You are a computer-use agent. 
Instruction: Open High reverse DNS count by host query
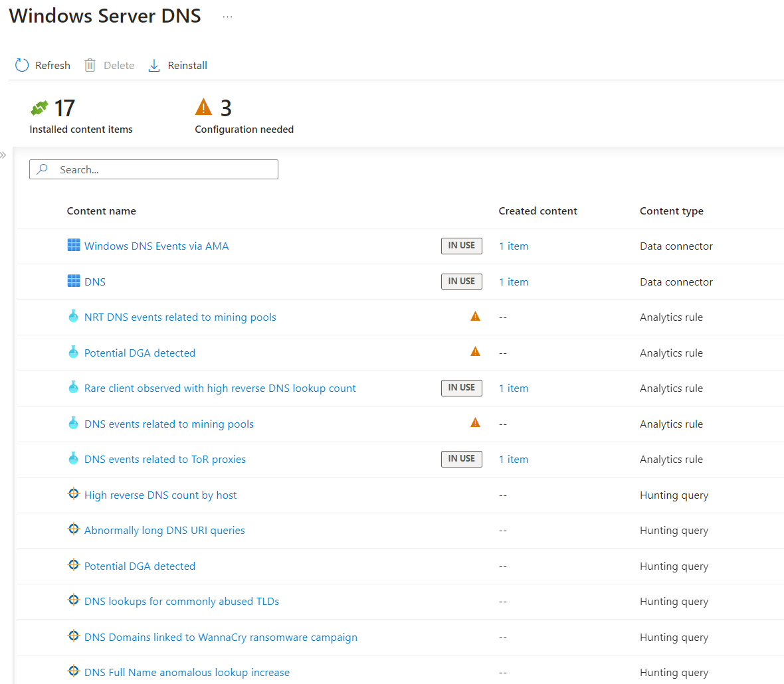(161, 495)
